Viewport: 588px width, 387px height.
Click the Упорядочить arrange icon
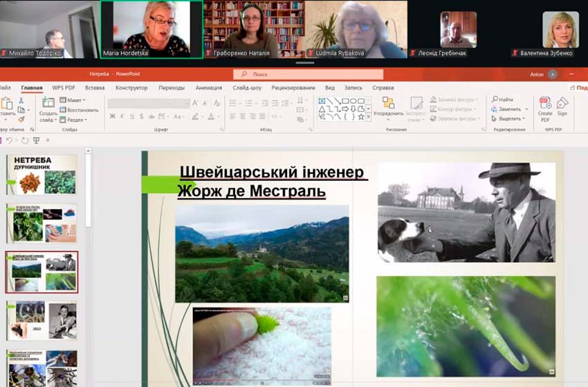(x=388, y=105)
